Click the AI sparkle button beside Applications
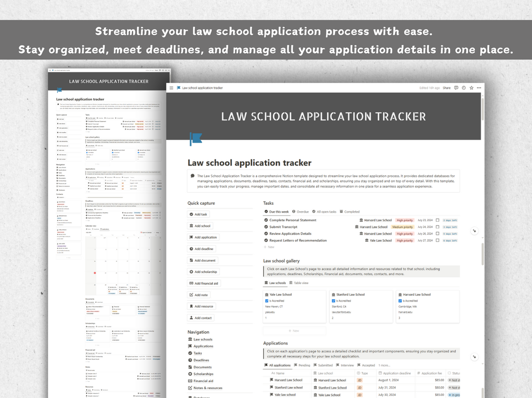Screen dimensions: 532x398 (x=474, y=357)
